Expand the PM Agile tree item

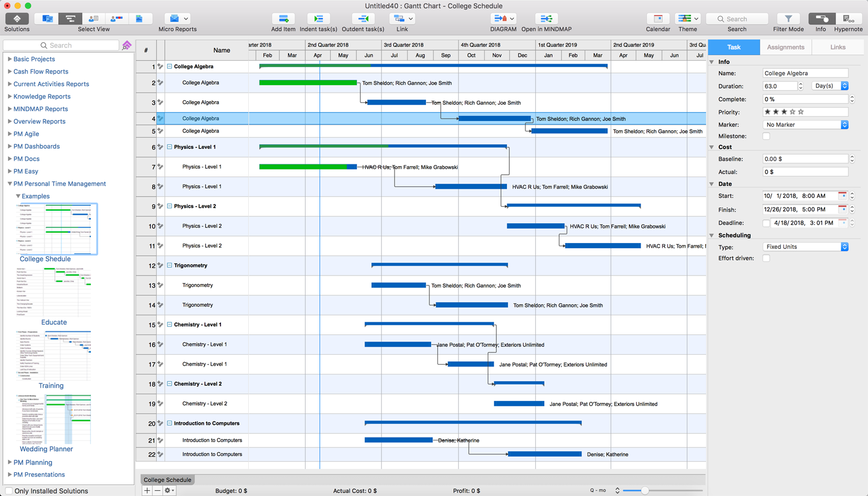(x=9, y=134)
